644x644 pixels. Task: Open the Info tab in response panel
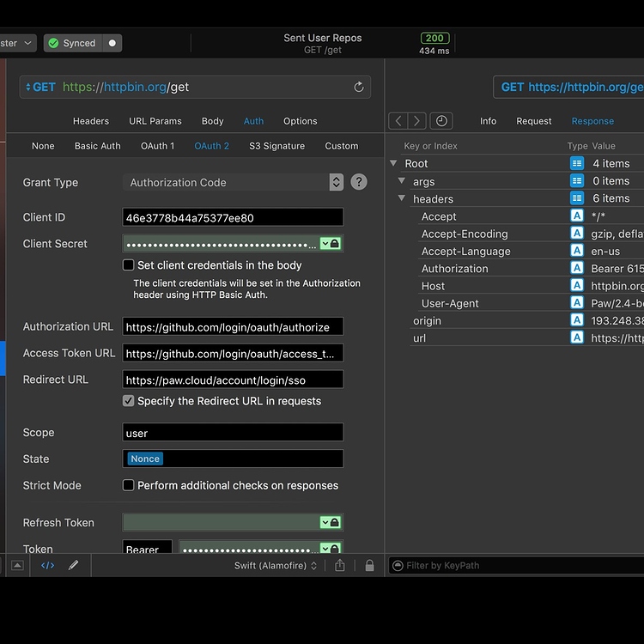click(488, 121)
